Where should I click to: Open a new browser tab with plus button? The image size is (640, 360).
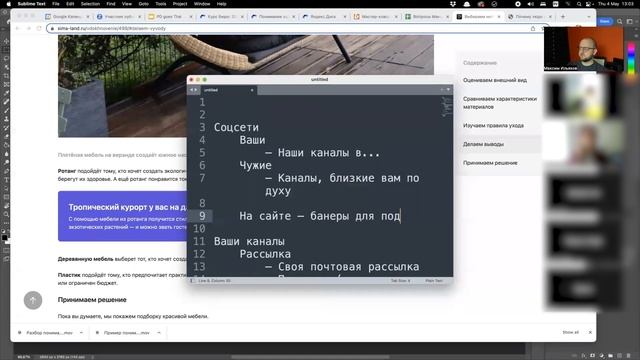coord(563,16)
